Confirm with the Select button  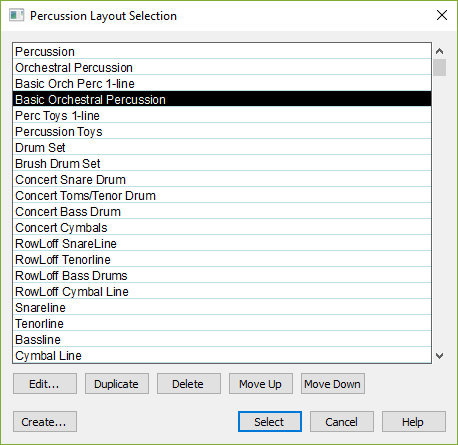point(270,422)
